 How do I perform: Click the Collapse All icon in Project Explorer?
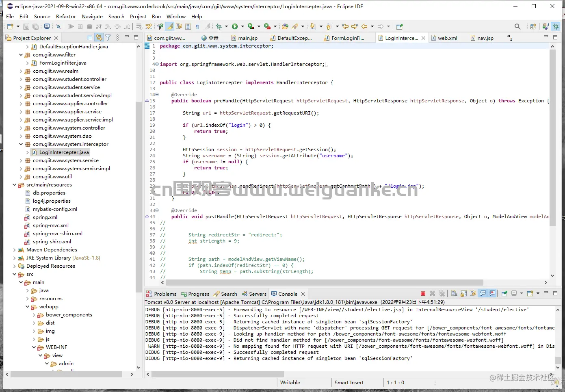tap(90, 38)
